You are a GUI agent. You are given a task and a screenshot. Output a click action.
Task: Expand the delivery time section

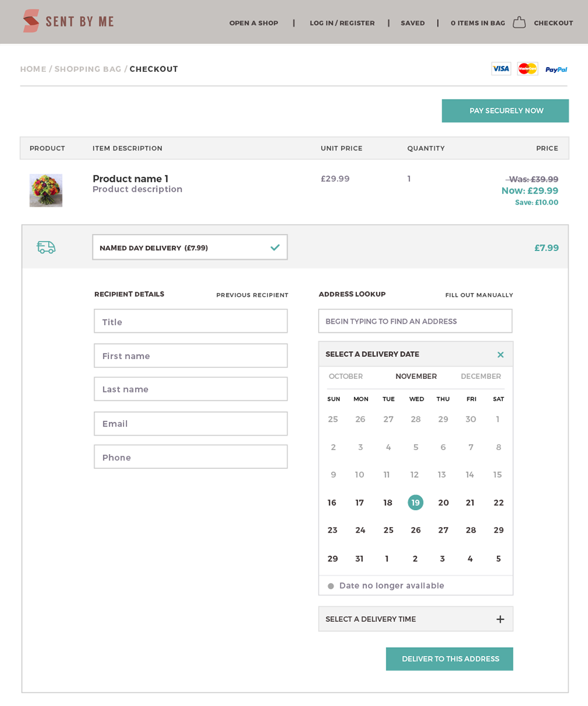pos(500,619)
